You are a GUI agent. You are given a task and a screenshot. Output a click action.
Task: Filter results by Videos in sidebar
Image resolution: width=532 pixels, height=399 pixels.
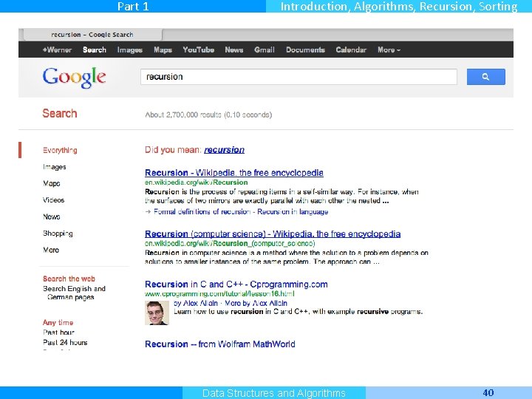[x=54, y=200]
